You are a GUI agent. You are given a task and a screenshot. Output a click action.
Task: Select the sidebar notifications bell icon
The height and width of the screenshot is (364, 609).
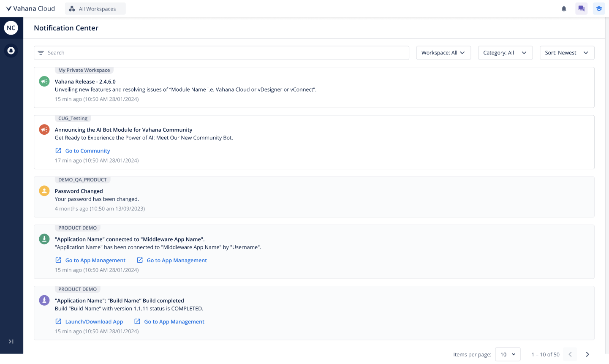point(11,51)
